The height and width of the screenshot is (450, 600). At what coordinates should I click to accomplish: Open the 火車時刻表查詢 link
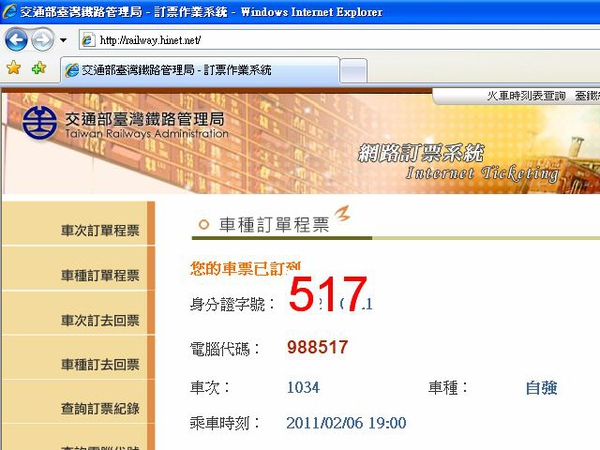(526, 96)
